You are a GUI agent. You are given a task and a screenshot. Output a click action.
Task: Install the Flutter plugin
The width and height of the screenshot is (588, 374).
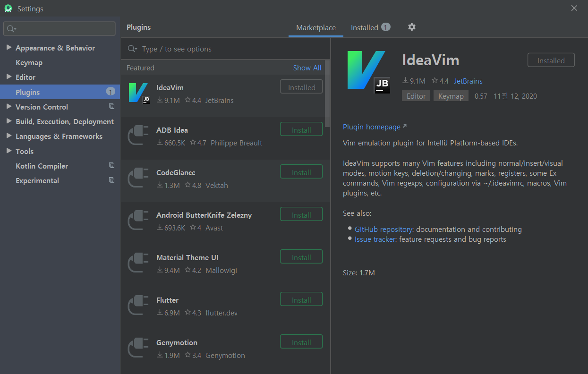tap(301, 300)
